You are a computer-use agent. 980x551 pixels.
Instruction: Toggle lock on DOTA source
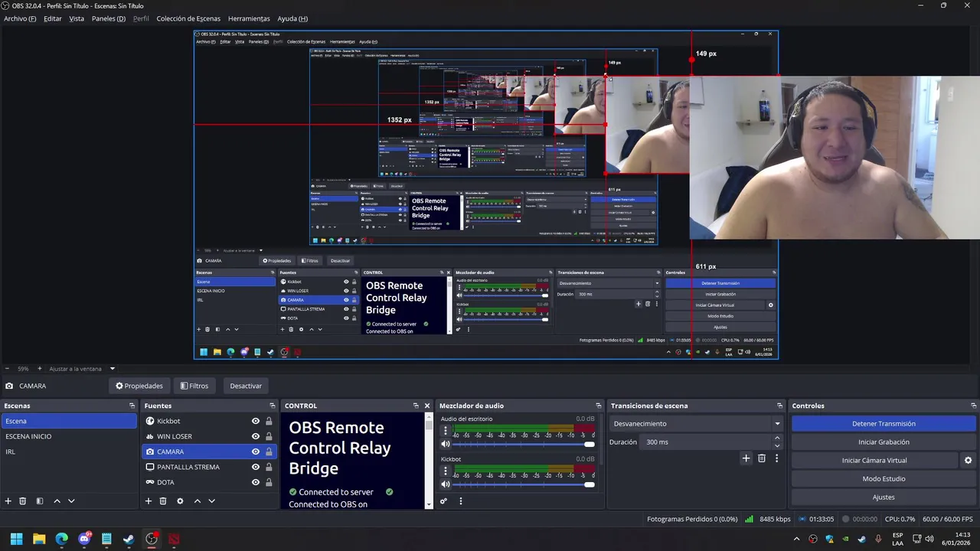coord(269,482)
